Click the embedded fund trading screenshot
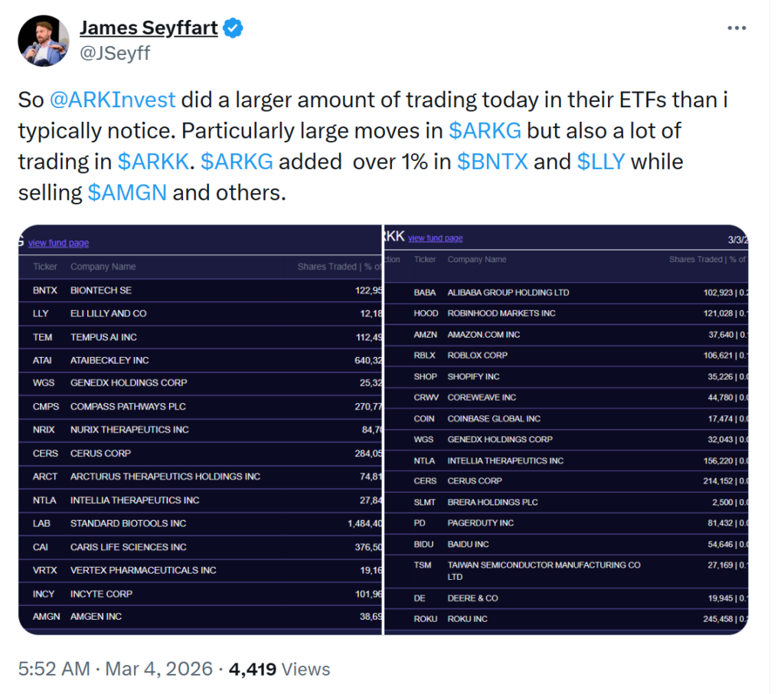The height and width of the screenshot is (694, 784). click(383, 429)
